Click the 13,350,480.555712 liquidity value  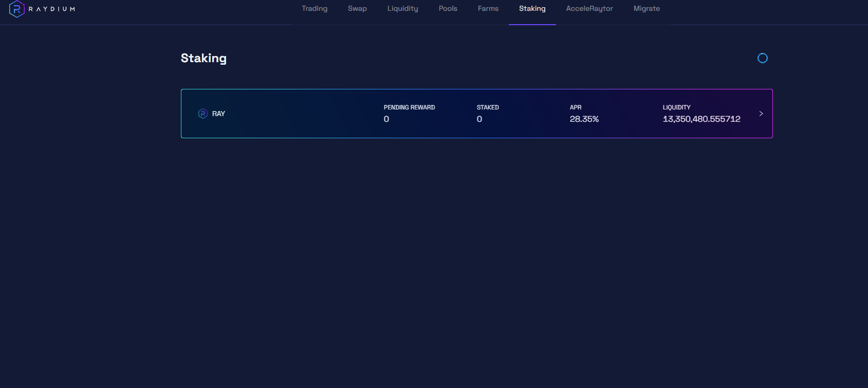[701, 119]
